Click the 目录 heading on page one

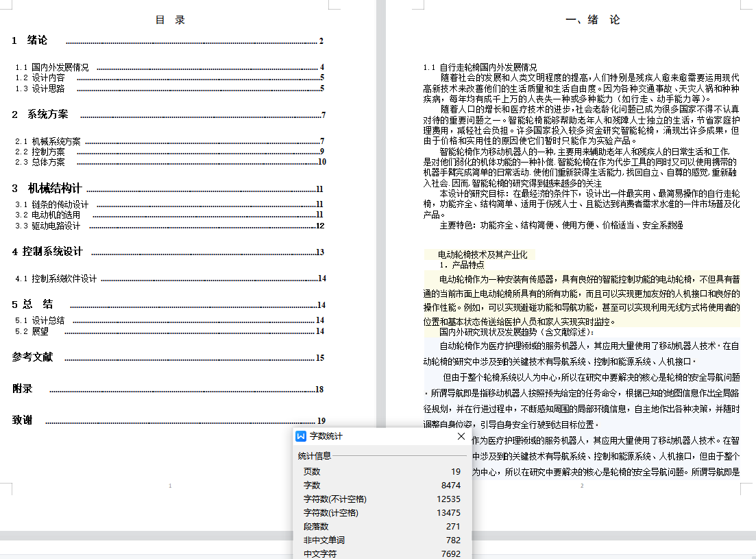click(x=170, y=20)
